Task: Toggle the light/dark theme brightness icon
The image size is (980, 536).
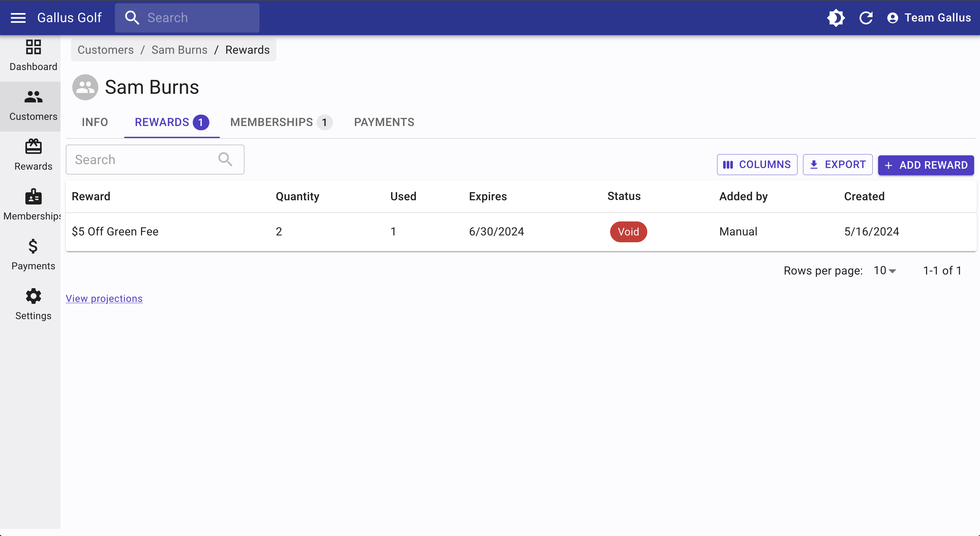Action: coord(836,18)
